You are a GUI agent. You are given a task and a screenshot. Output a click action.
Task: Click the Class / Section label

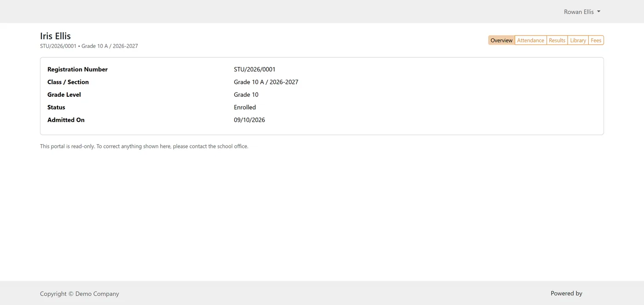(68, 82)
